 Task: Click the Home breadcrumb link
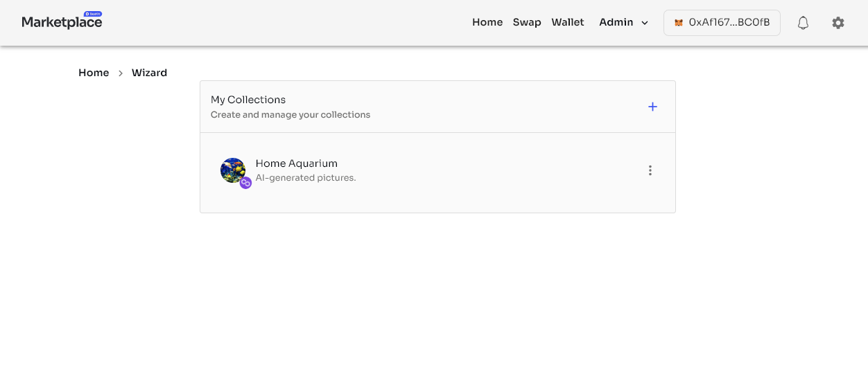click(94, 73)
